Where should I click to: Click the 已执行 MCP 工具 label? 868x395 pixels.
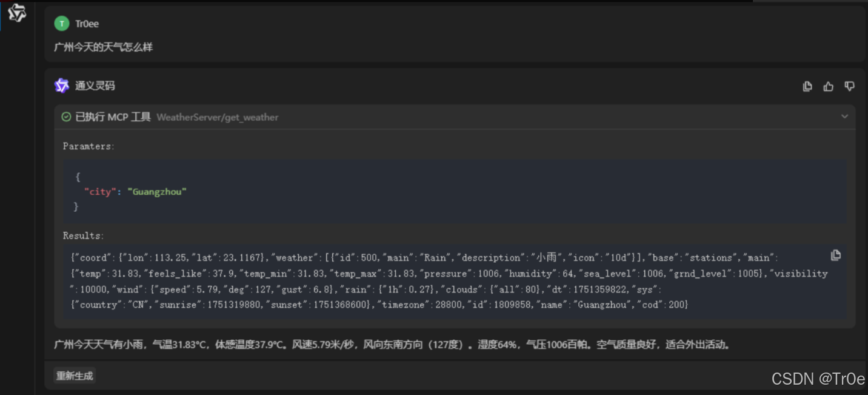(x=113, y=116)
